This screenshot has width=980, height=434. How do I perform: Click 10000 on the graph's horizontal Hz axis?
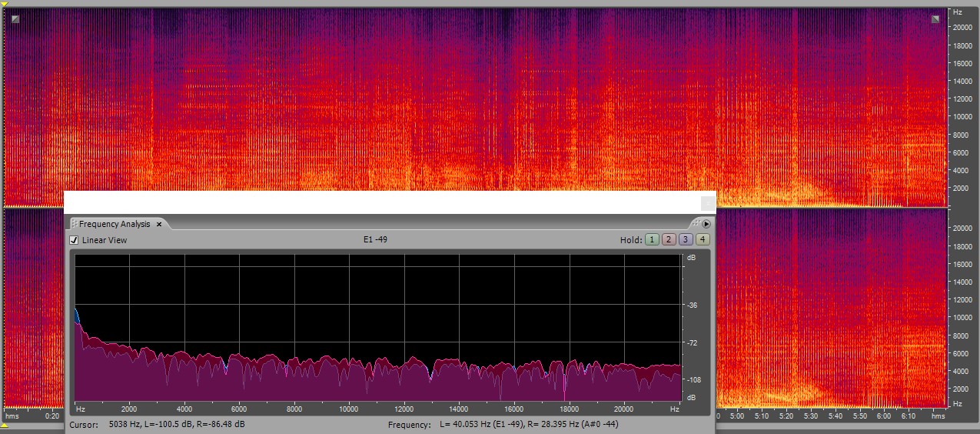[348, 408]
